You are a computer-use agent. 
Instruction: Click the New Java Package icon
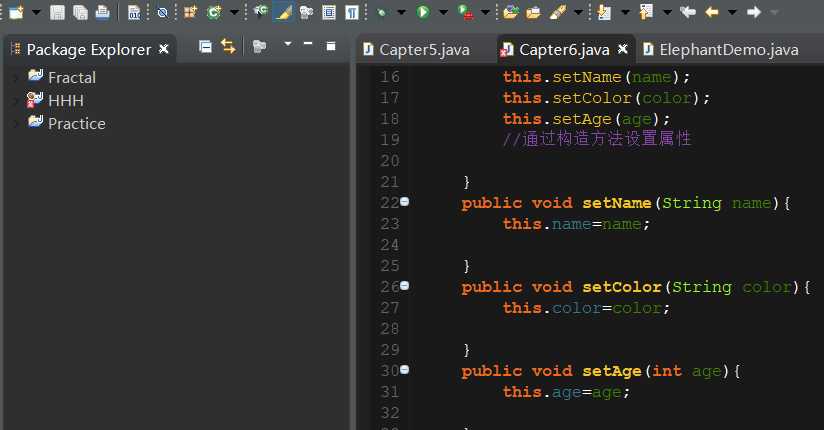point(190,12)
